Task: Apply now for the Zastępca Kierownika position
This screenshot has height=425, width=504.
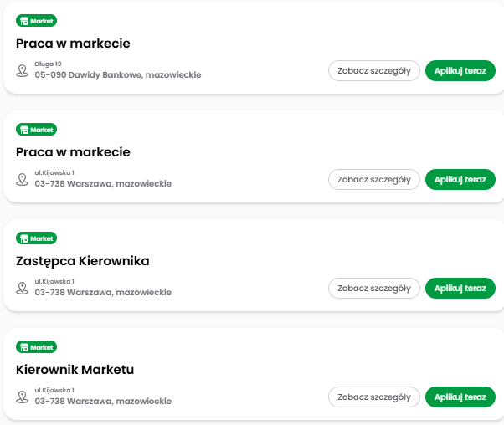Action: coord(460,289)
